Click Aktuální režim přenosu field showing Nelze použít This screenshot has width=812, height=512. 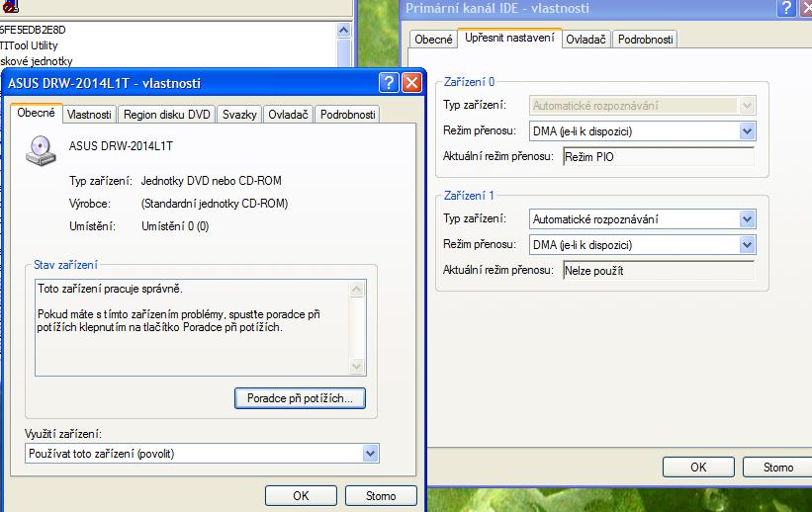pos(658,271)
